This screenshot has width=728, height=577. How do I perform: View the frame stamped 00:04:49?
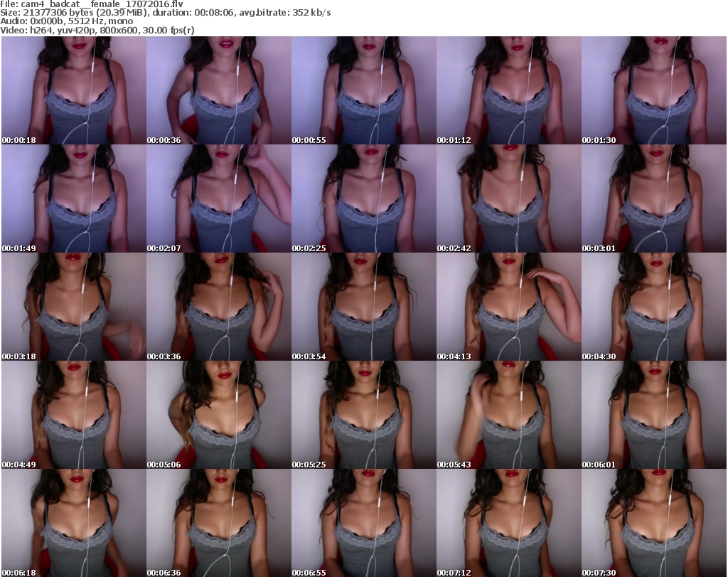pyautogui.click(x=74, y=415)
